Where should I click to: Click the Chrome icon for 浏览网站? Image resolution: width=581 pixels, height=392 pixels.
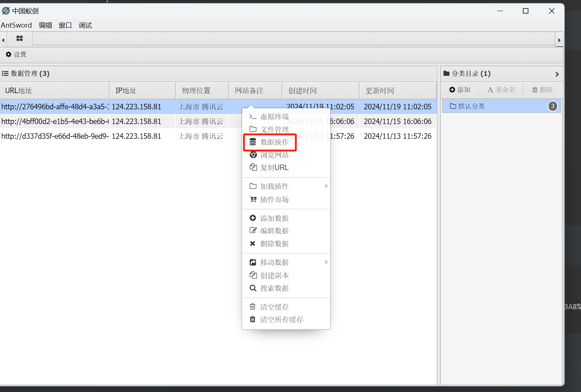[x=253, y=155]
